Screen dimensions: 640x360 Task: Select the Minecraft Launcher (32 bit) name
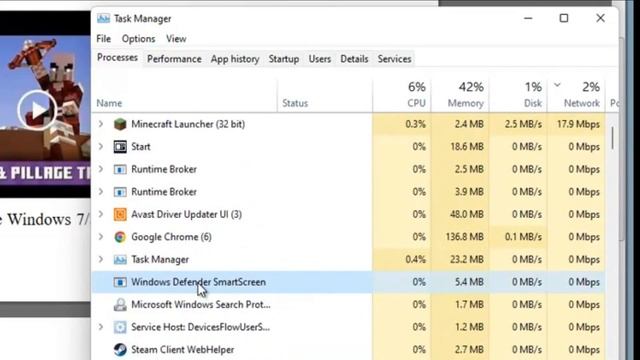(x=188, y=124)
